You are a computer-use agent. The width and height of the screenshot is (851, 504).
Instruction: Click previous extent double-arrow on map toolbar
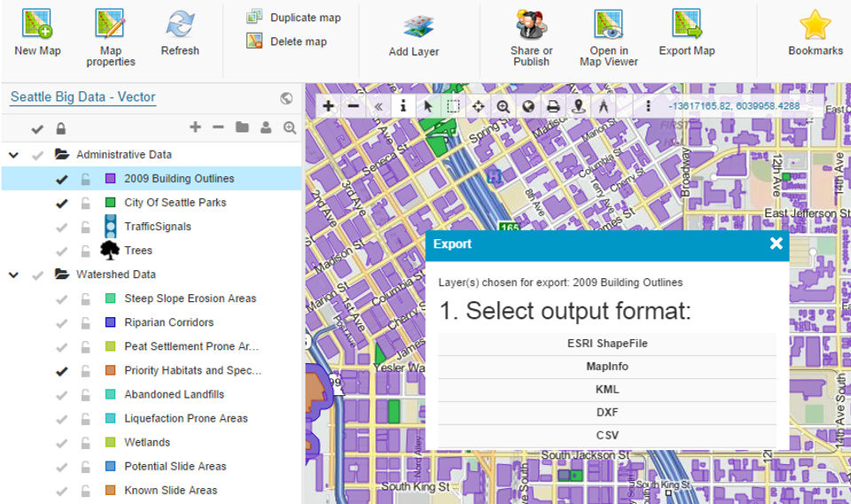point(379,106)
